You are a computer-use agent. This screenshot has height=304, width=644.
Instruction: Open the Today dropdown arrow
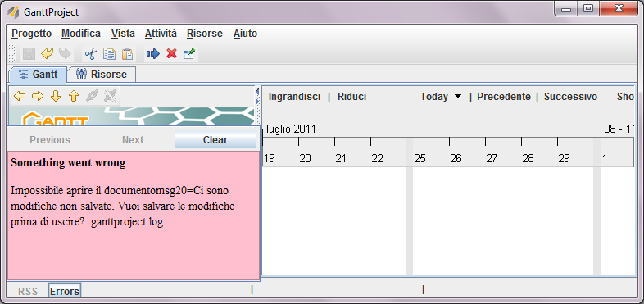(457, 97)
